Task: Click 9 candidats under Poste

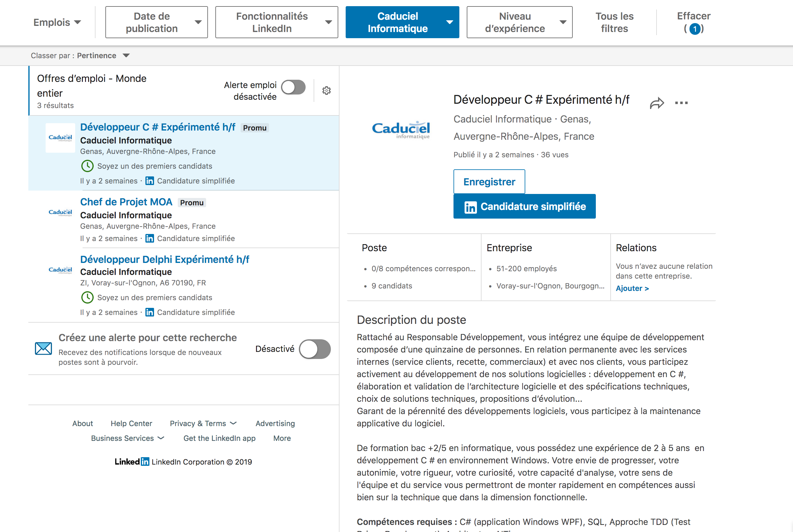Action: pos(392,286)
